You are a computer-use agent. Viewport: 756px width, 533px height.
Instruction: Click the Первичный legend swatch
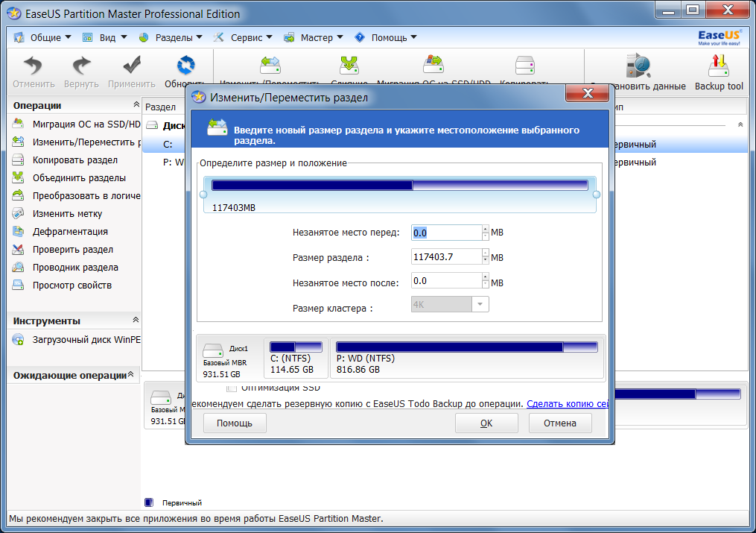click(149, 502)
